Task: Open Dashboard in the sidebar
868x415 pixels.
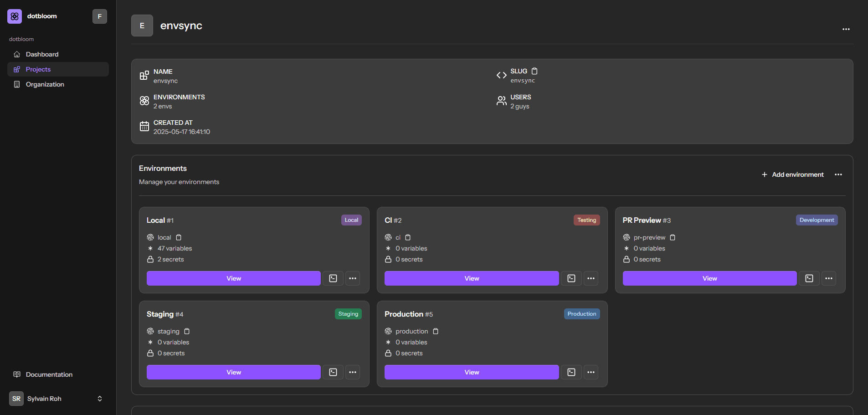Action: [58, 54]
